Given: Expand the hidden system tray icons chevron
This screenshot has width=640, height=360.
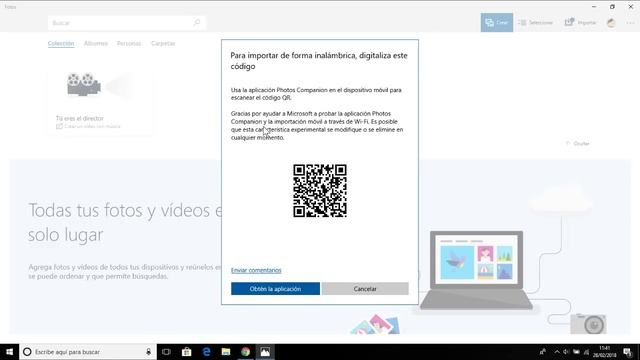Looking at the screenshot, I should point(557,351).
